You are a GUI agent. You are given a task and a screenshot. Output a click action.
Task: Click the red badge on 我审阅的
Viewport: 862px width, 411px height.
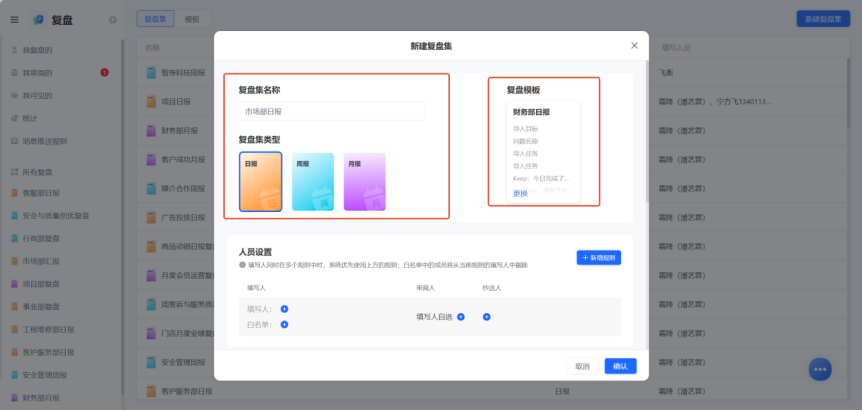click(104, 73)
